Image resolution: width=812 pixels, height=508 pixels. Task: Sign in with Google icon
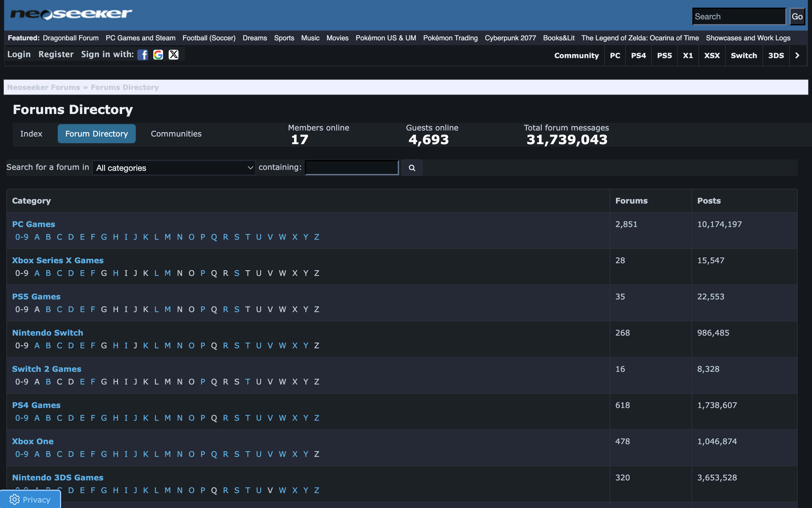tap(158, 54)
